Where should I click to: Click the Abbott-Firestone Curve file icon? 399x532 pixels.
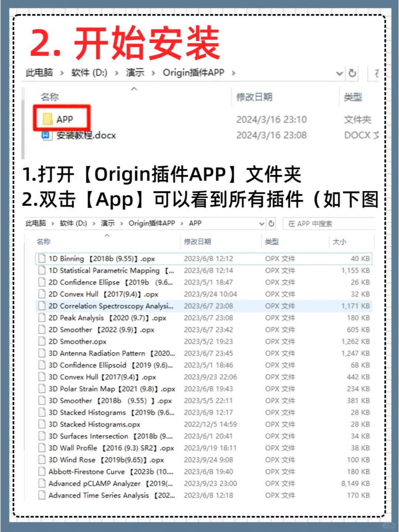41,471
